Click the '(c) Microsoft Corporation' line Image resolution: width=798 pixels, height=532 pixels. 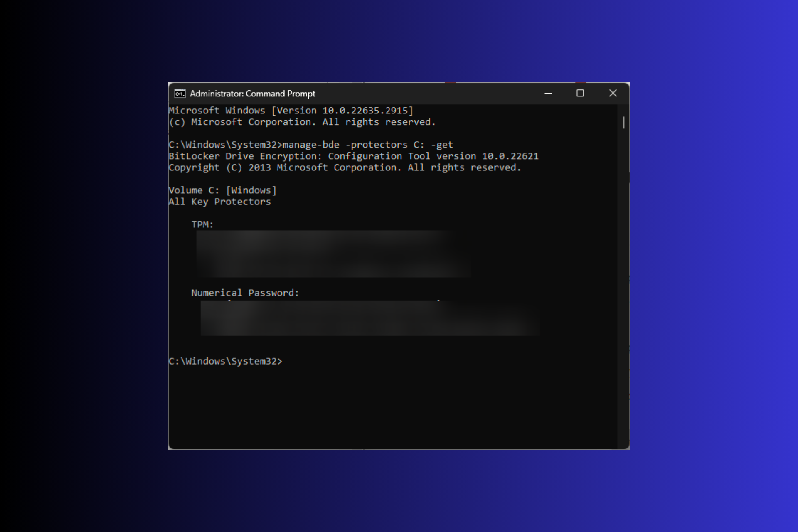pos(302,122)
